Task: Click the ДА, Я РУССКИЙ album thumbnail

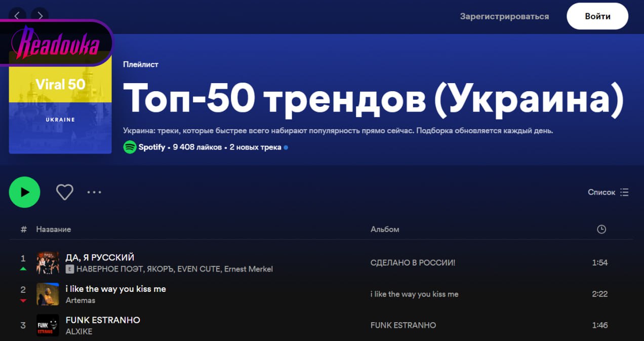Action: [x=48, y=263]
